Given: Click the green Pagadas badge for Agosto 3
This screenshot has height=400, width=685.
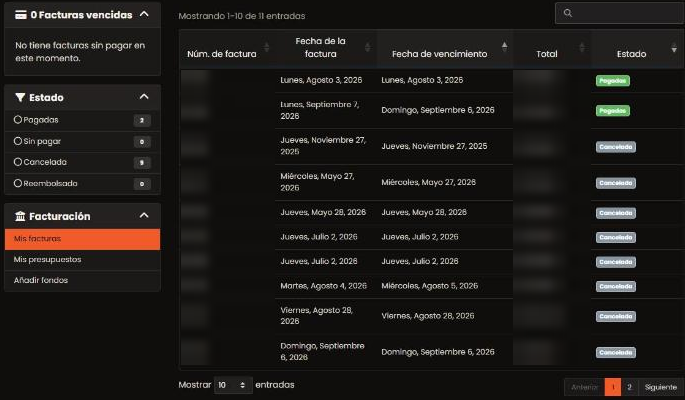Looking at the screenshot, I should (x=612, y=81).
